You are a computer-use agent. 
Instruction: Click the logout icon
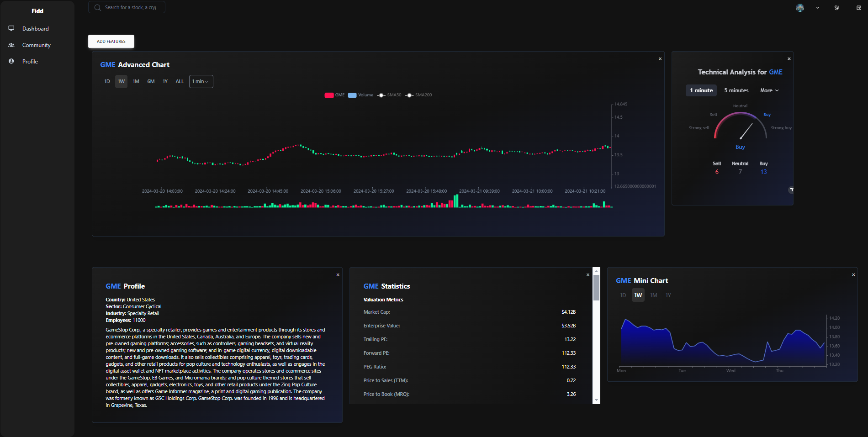(859, 8)
